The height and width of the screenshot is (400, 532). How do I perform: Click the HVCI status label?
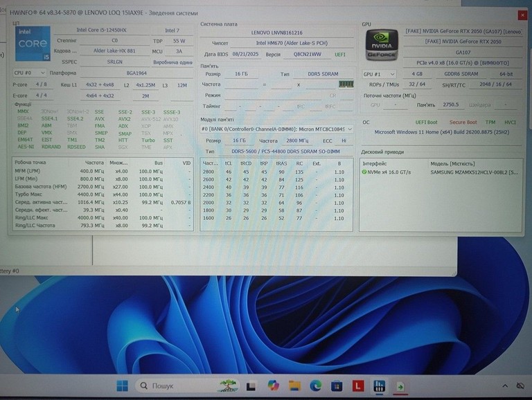tap(510, 122)
